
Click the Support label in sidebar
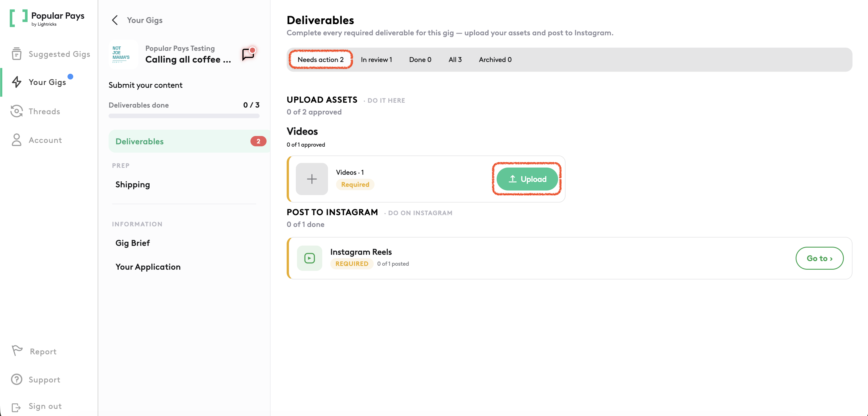(x=44, y=380)
